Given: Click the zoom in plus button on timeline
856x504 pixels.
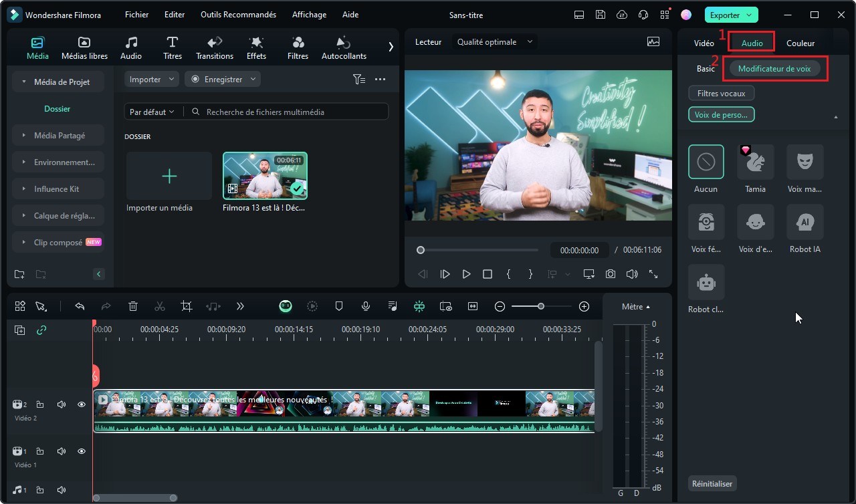Looking at the screenshot, I should click(x=584, y=306).
